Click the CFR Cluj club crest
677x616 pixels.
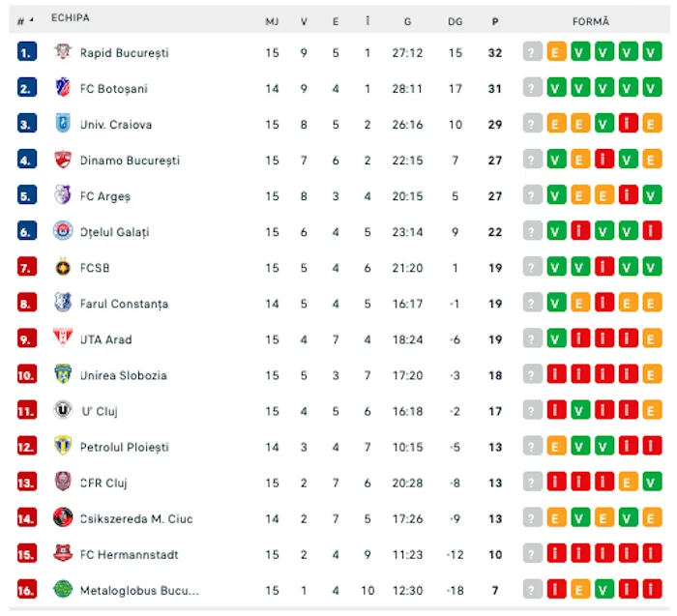coord(63,482)
